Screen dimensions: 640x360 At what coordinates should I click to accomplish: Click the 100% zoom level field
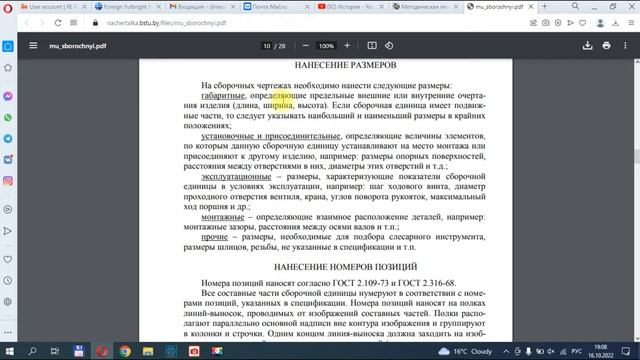click(327, 46)
